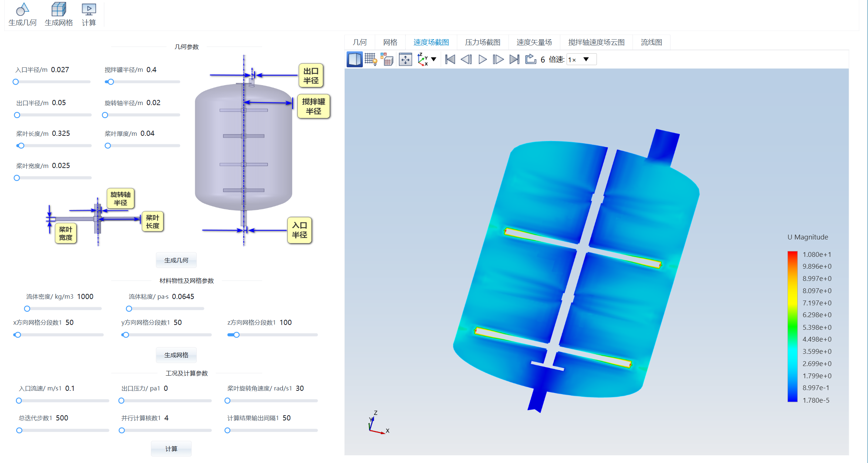Click the 流体粘度 value 0.0645

pyautogui.click(x=183, y=296)
